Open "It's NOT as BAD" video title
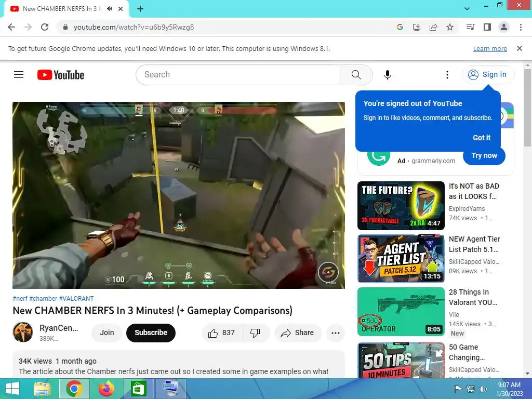532x399 pixels. click(474, 191)
